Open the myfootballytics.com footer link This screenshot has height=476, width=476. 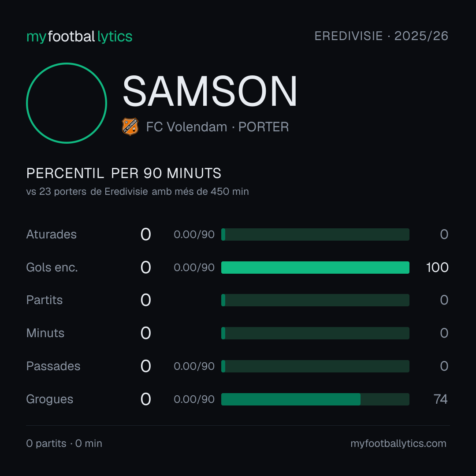(x=398, y=443)
